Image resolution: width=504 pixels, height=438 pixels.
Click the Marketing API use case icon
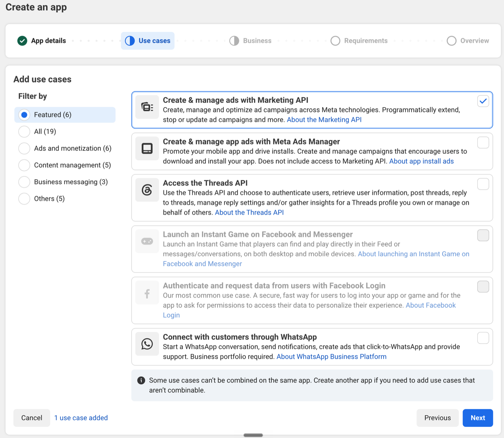[x=147, y=107]
